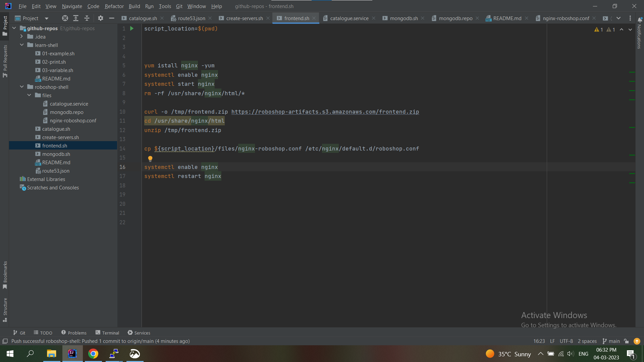Viewport: 644px width, 362px height.
Task: Open frontend.zip URL link in code
Action: point(325,112)
